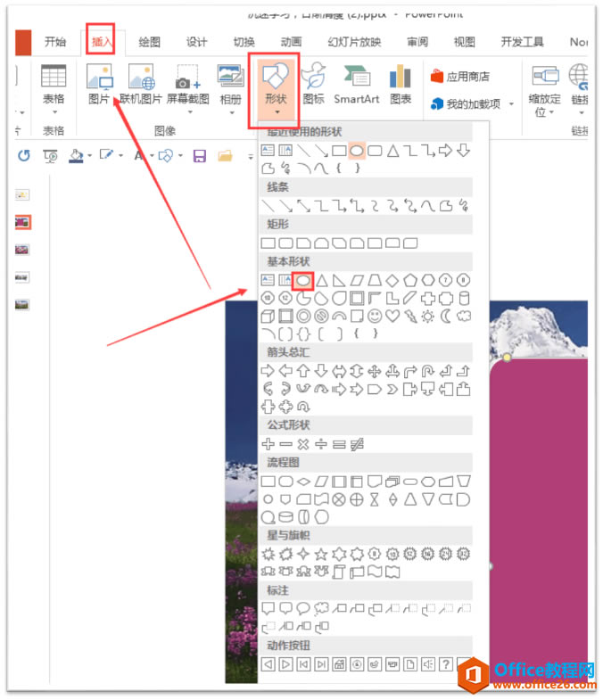Select the last slide thumbnail
Image resolution: width=603 pixels, height=700 pixels.
(22, 305)
